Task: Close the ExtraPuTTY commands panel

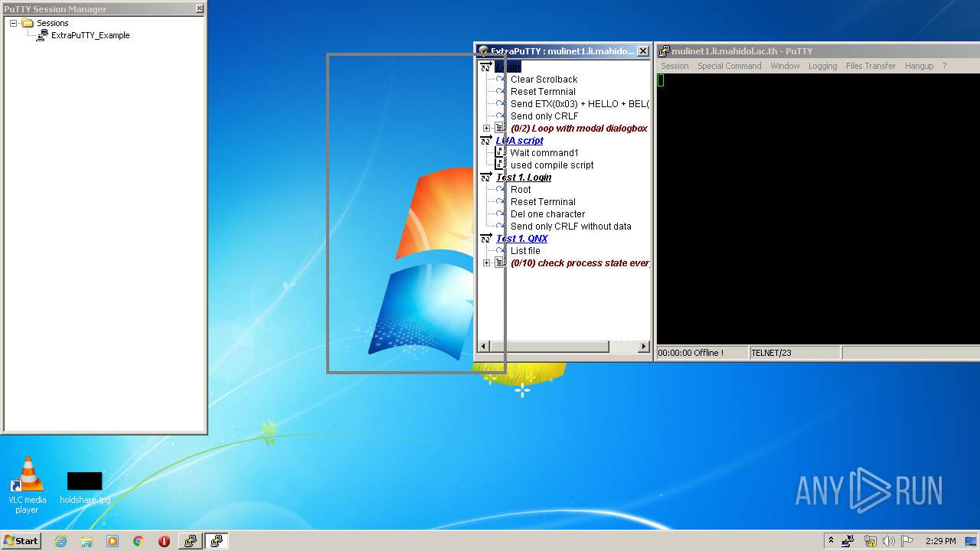Action: [x=643, y=51]
